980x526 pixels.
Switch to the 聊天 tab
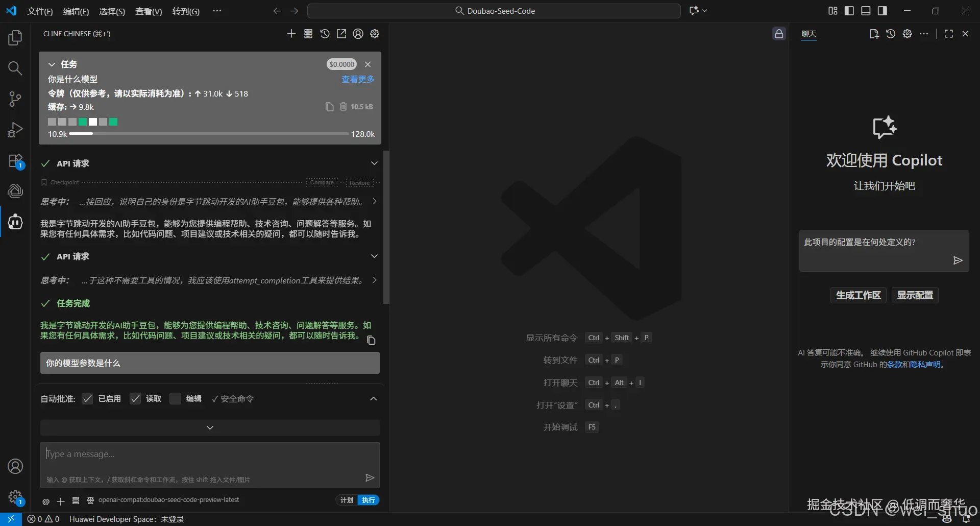click(808, 34)
